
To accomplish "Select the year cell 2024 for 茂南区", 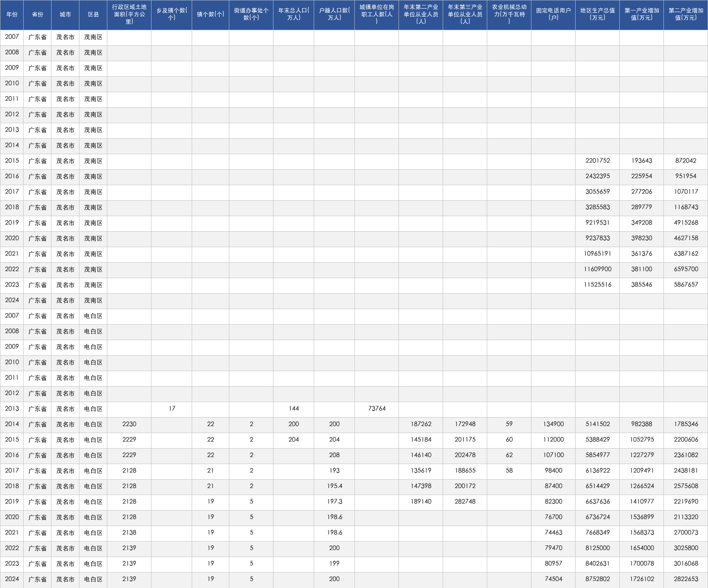I will pos(12,300).
